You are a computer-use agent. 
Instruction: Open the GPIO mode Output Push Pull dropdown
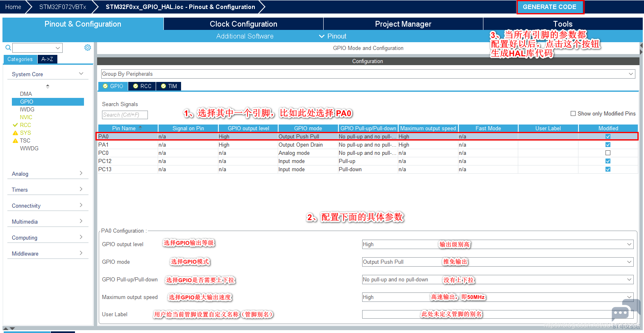(x=498, y=262)
